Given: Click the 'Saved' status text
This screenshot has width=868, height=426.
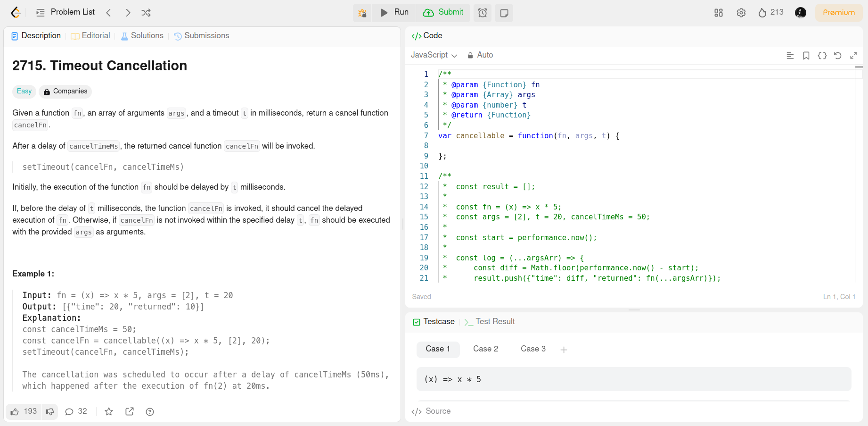Looking at the screenshot, I should [421, 297].
